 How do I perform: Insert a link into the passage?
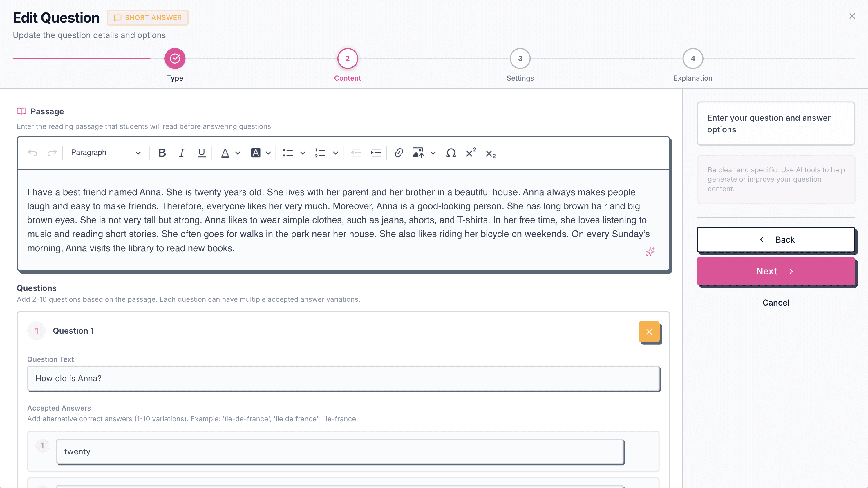click(x=399, y=153)
